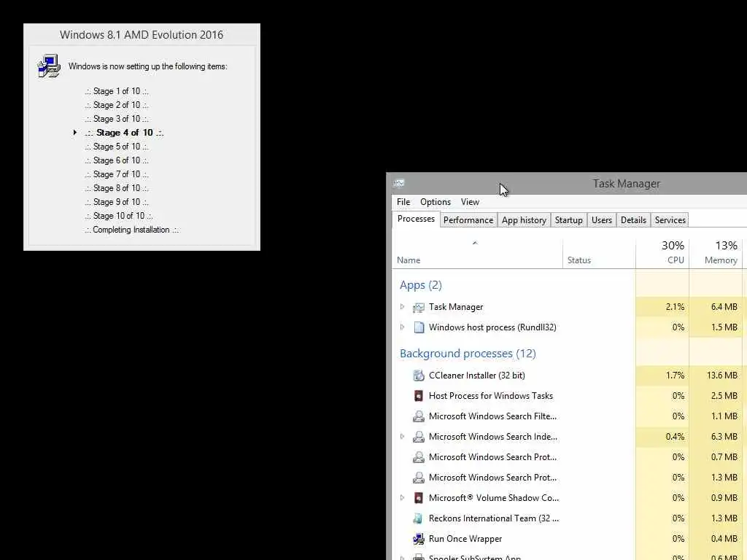Click the Run Once Wrapper icon
The height and width of the screenshot is (560, 747).
point(418,539)
